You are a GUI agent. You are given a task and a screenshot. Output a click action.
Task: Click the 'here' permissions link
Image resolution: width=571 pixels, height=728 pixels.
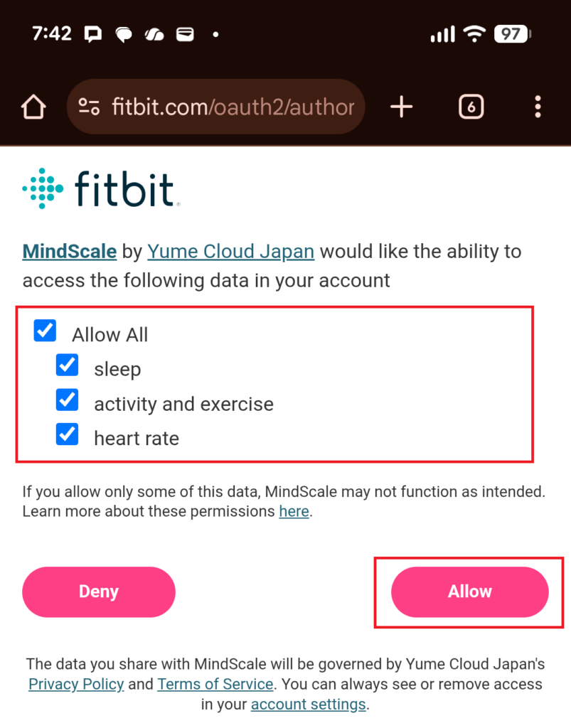coord(294,511)
